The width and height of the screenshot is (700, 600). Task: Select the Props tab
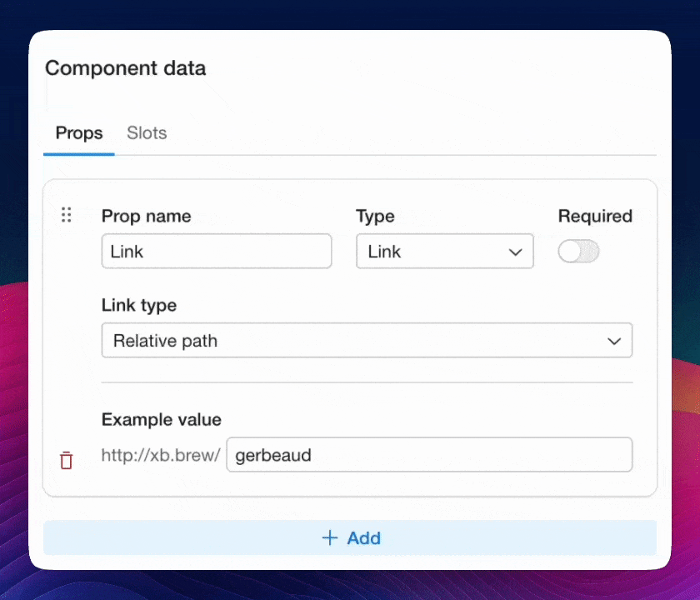click(79, 133)
